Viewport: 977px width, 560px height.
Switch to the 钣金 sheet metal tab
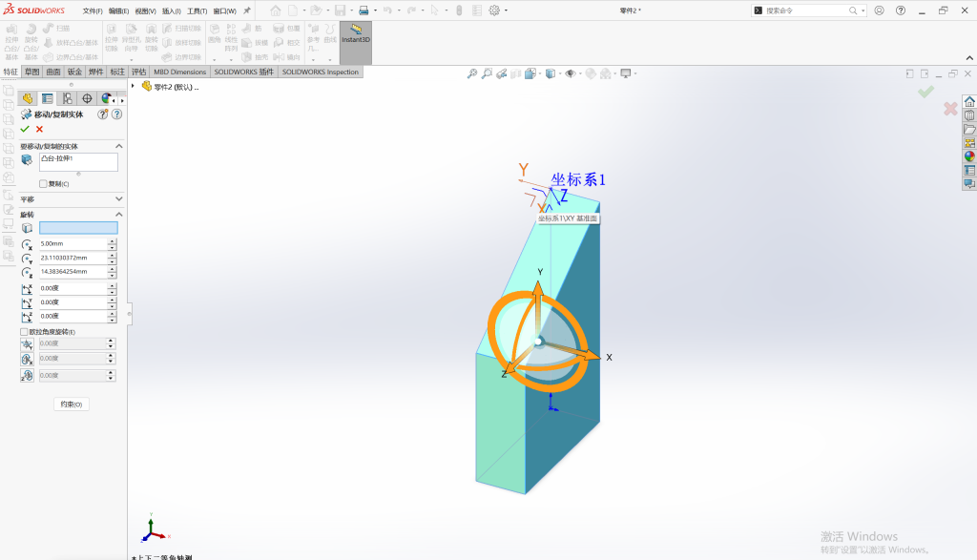pos(74,72)
